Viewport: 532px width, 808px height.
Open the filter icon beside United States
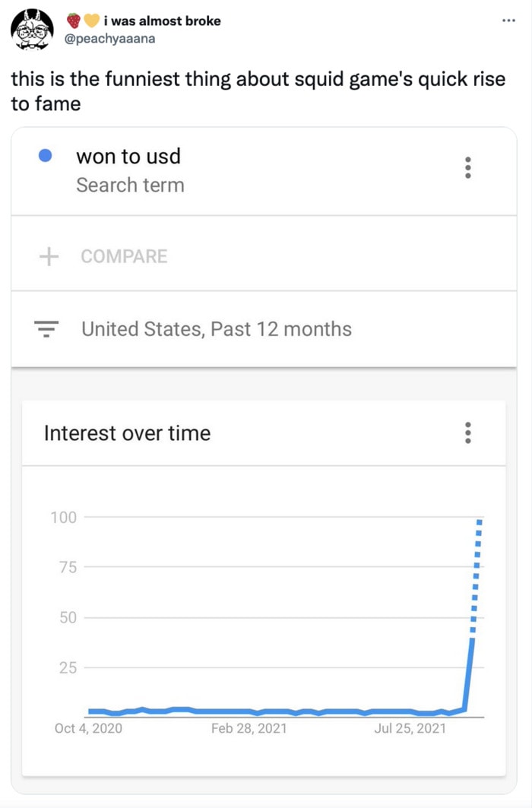pos(46,329)
